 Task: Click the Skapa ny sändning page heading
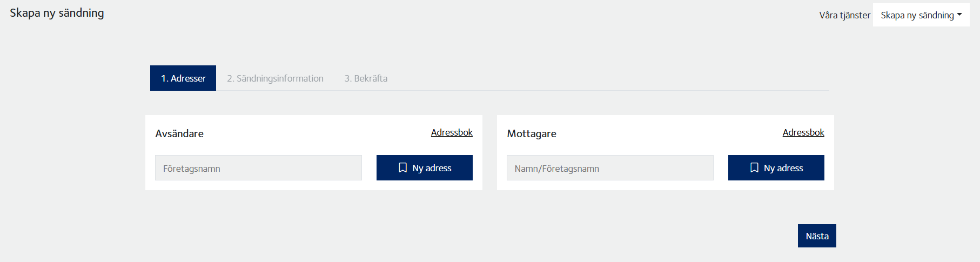57,13
